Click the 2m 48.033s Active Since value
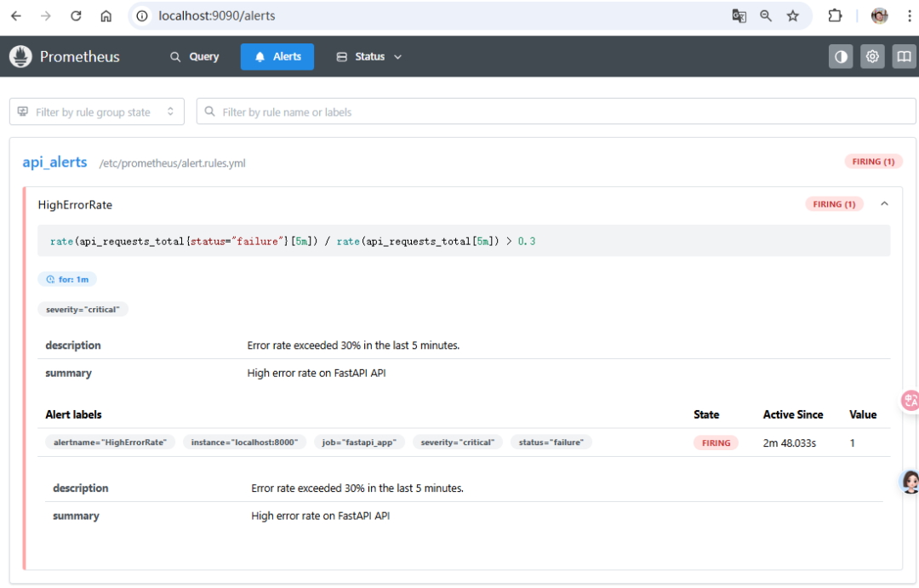This screenshot has height=588, width=919. [790, 442]
